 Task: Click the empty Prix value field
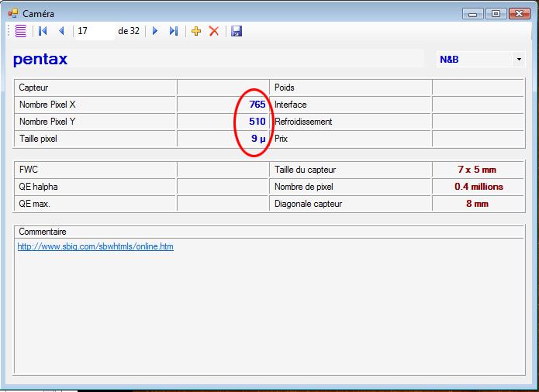[479, 139]
